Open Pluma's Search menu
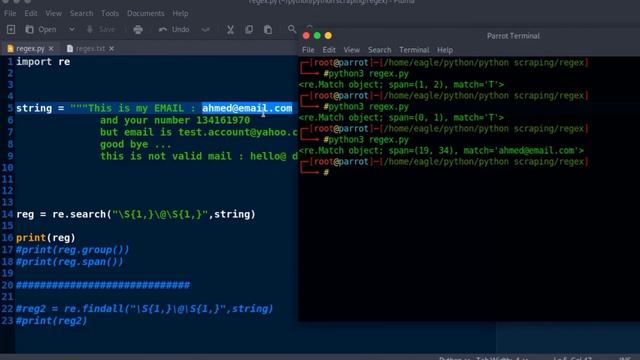This screenshot has width=640, height=360. click(81, 13)
